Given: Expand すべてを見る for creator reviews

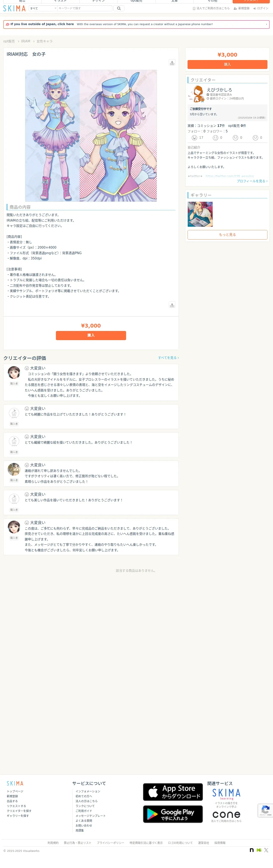Looking at the screenshot, I should point(168,358).
